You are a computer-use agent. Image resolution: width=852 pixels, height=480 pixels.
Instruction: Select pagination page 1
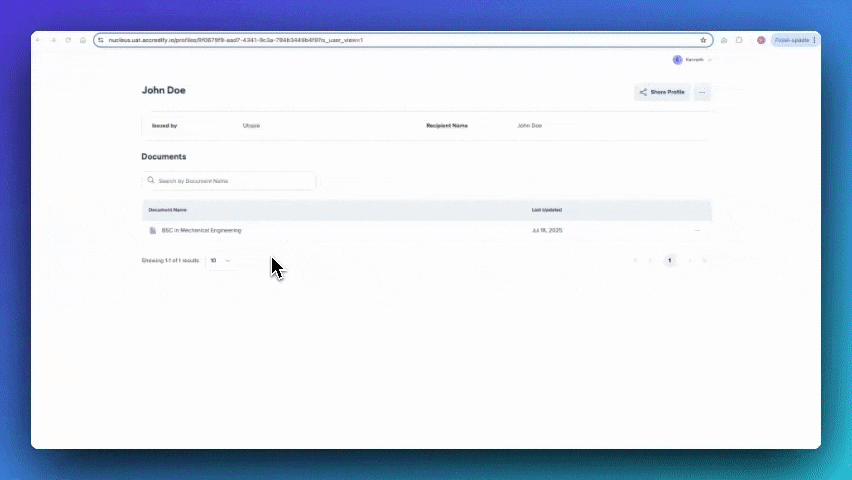pos(669,261)
